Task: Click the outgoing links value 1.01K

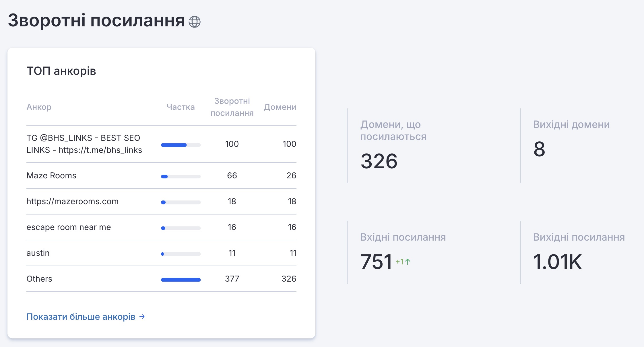Action: pos(557,262)
